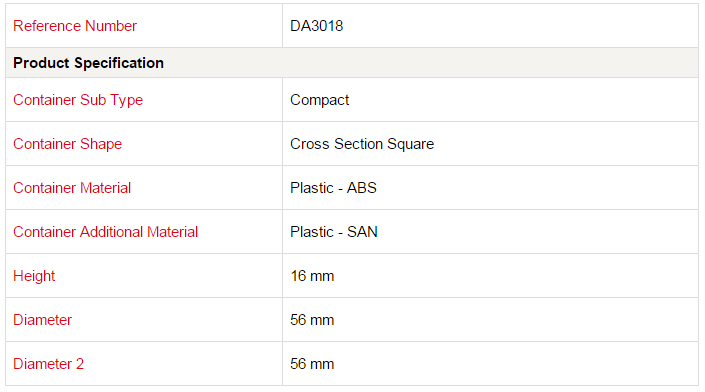This screenshot has height=392, width=705.
Task: Click the Container Additional Material label
Action: click(105, 232)
